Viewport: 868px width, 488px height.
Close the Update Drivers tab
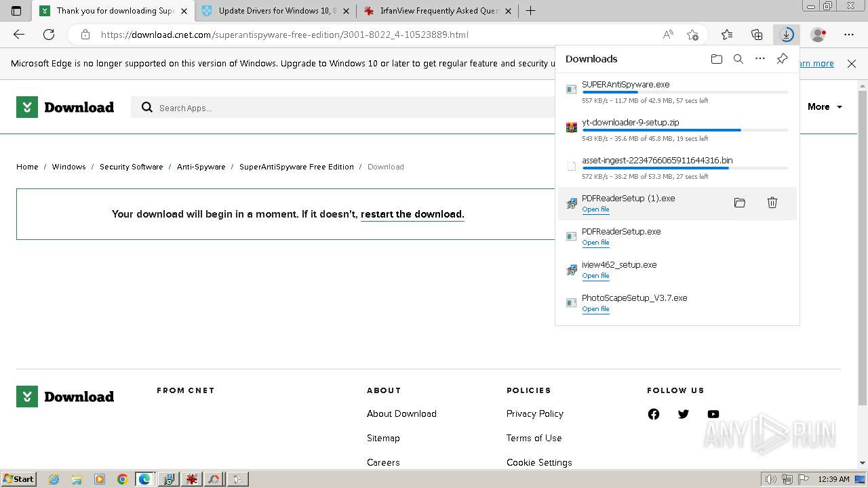346,11
